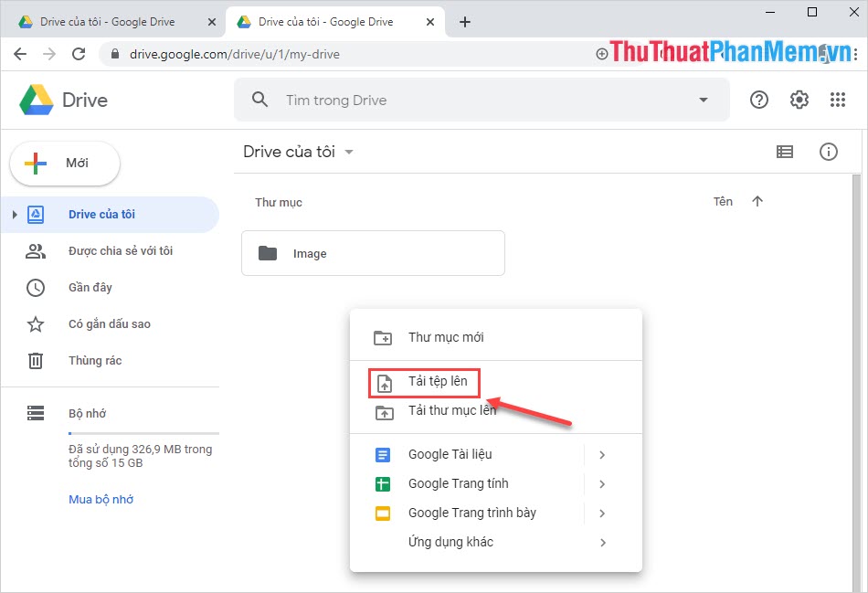Reverse sort direction with the up arrow
868x593 pixels.
[x=757, y=201]
